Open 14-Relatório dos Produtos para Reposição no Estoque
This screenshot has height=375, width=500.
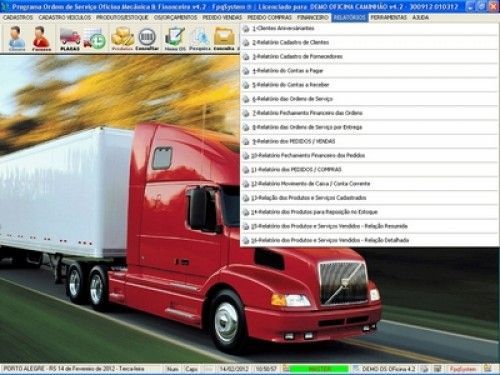[x=369, y=212]
